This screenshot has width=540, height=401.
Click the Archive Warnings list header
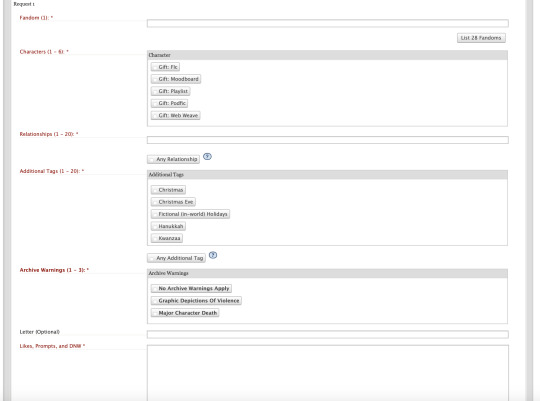coord(327,273)
